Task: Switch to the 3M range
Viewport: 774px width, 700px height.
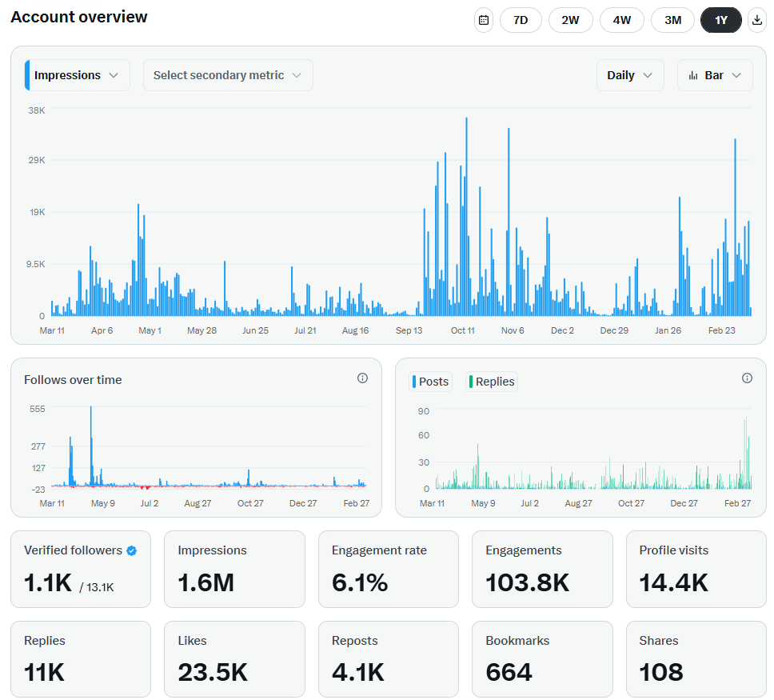Action: pyautogui.click(x=672, y=20)
